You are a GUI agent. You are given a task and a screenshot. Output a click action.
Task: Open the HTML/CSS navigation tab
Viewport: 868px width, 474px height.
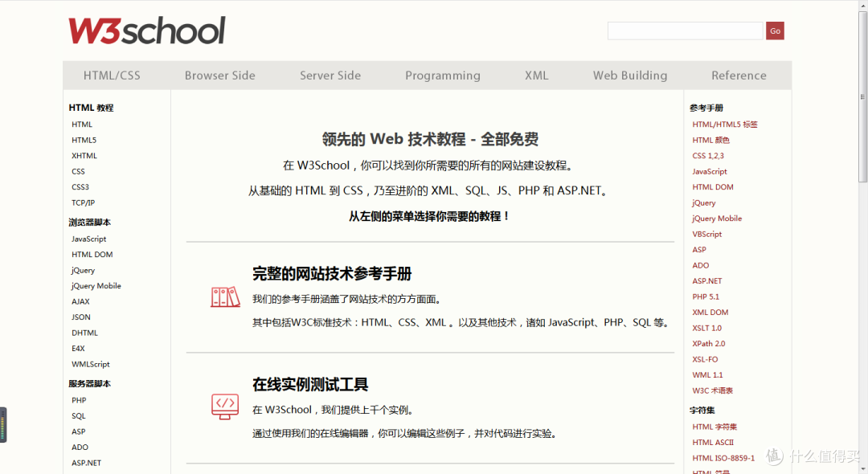(x=112, y=76)
